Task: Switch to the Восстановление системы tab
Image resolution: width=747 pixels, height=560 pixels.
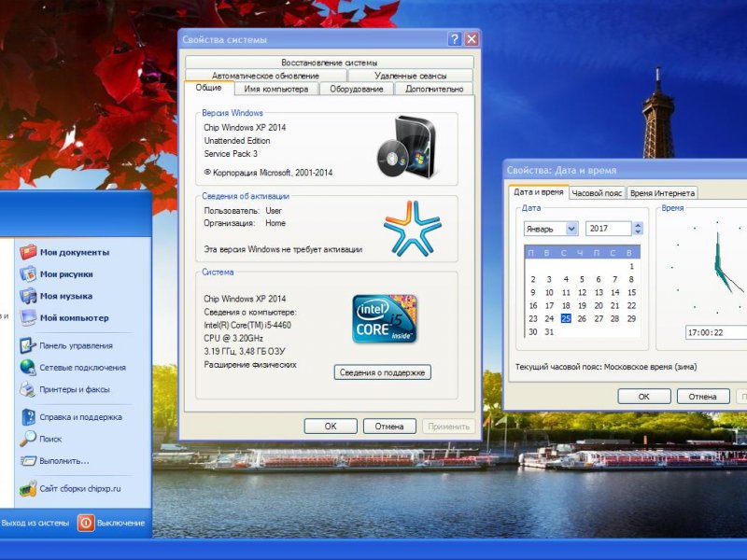Action: (330, 63)
